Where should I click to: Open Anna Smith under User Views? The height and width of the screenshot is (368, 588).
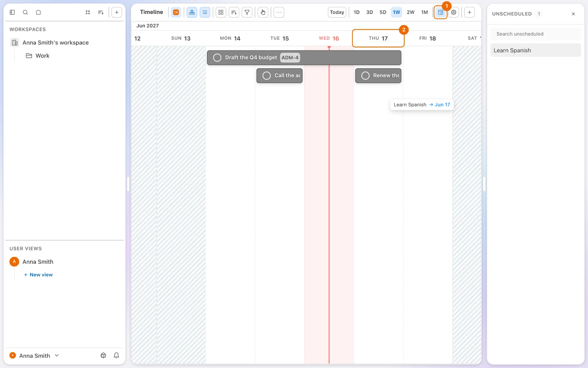tap(38, 262)
